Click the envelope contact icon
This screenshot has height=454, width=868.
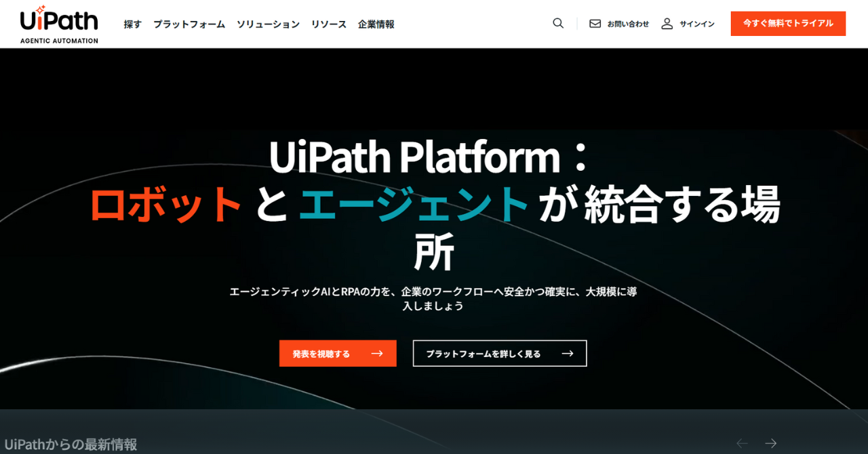(x=595, y=24)
